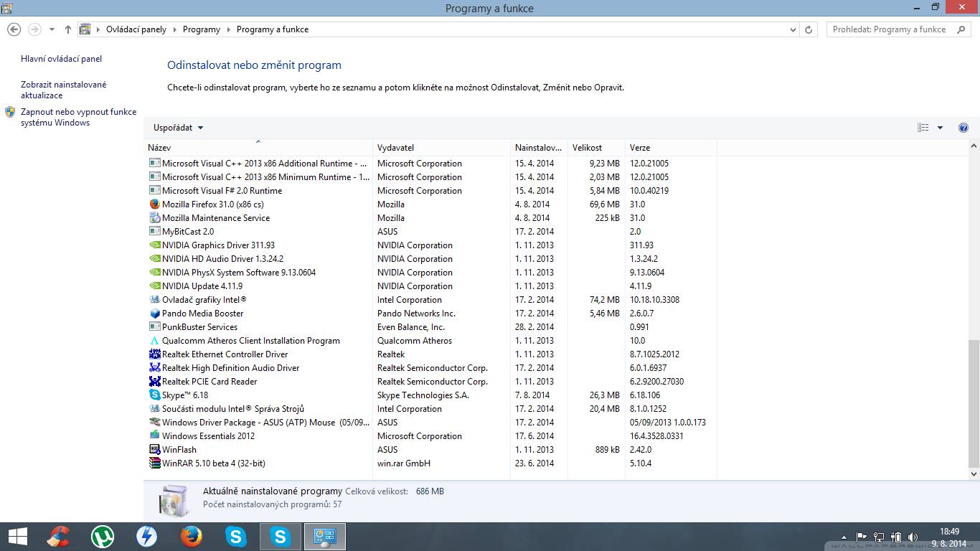Screen dimensions: 980x551
Task: Click the Mozilla Maintenance Service icon
Action: pos(154,218)
